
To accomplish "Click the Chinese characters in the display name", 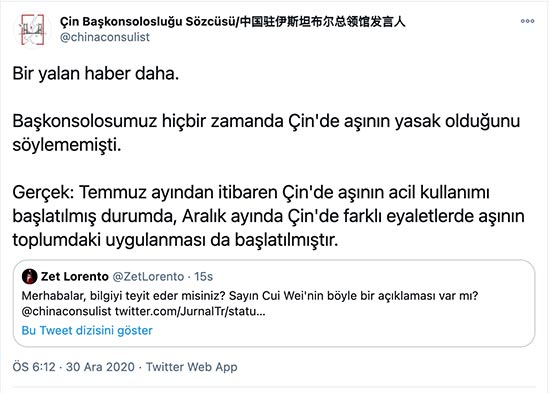I will [x=323, y=22].
